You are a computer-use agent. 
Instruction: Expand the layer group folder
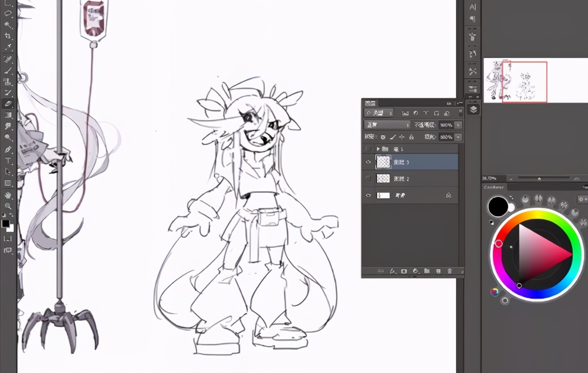point(378,149)
